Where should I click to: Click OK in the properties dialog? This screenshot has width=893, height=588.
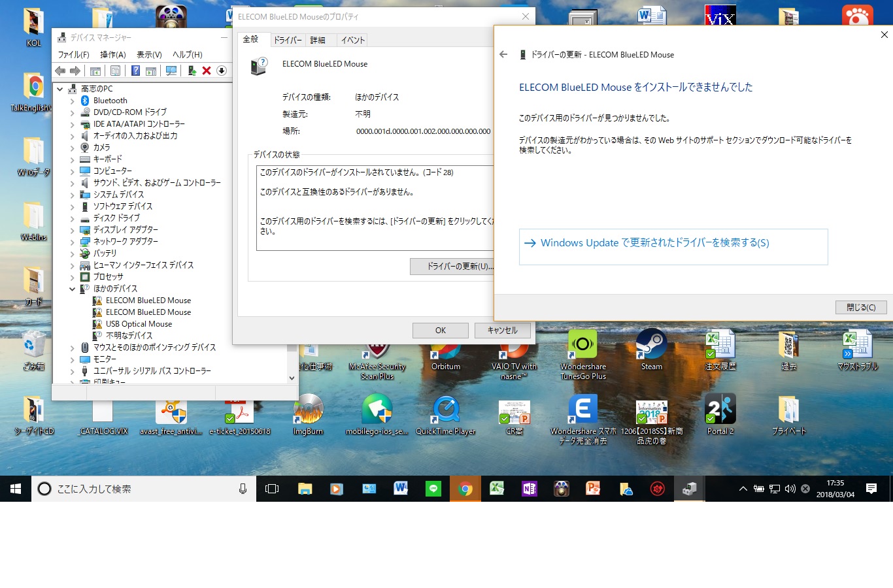click(441, 331)
